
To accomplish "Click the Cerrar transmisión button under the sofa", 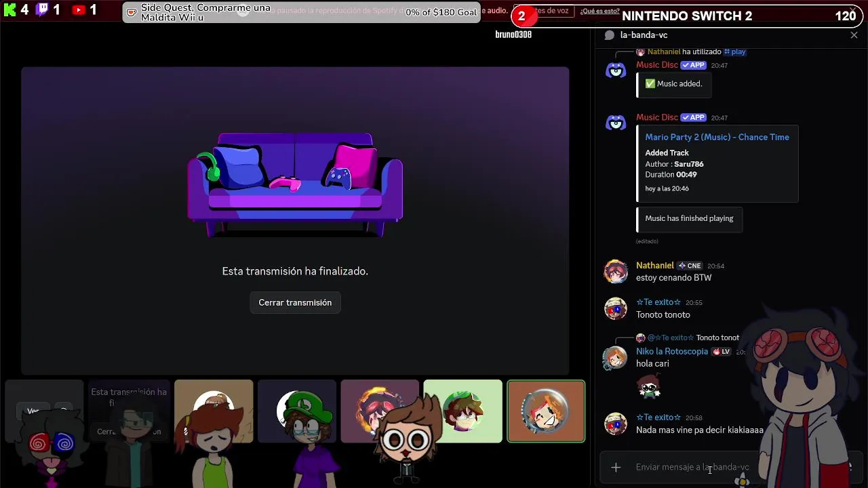I will (295, 302).
